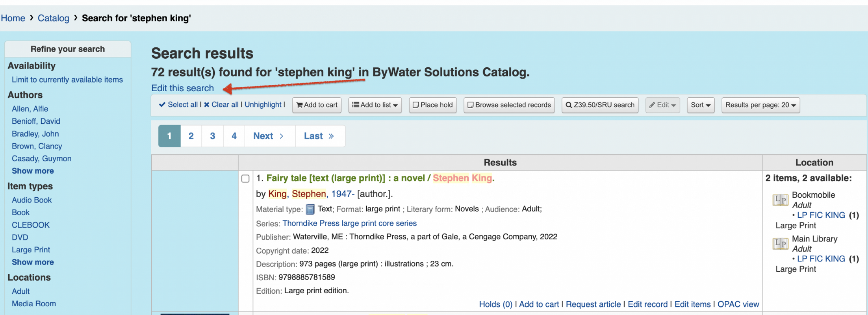Click the Clear all link

coord(221,105)
